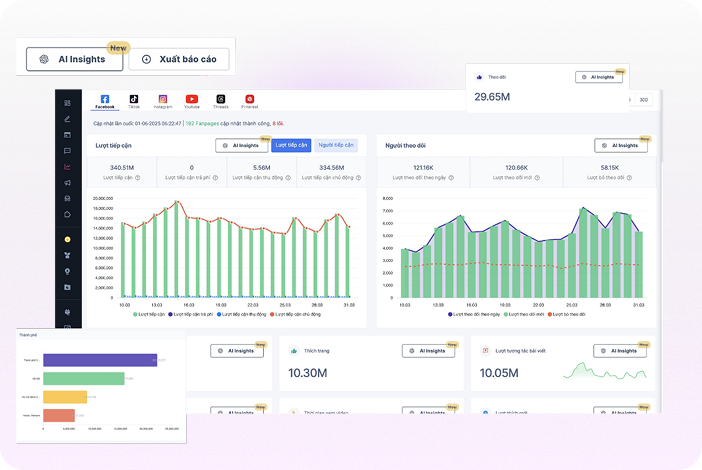Open the calendar icon in sidebar

coord(67,135)
